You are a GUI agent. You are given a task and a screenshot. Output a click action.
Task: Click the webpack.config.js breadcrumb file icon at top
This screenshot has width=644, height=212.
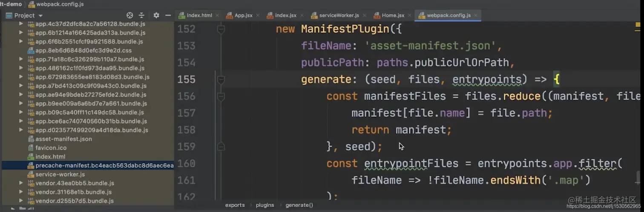(32, 4)
